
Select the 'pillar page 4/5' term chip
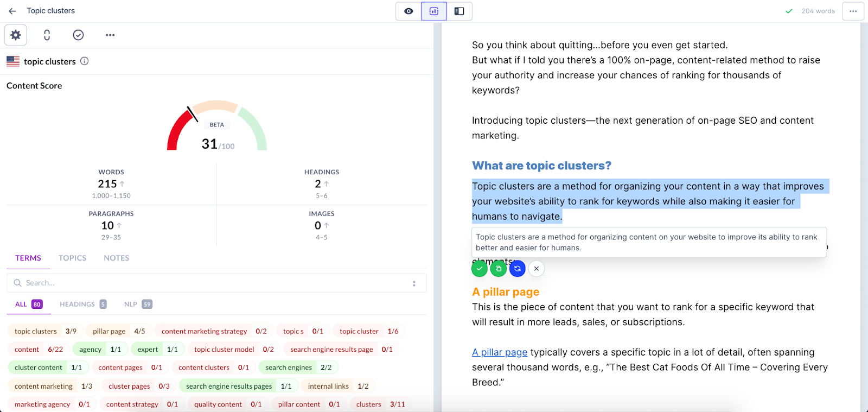[x=119, y=331]
